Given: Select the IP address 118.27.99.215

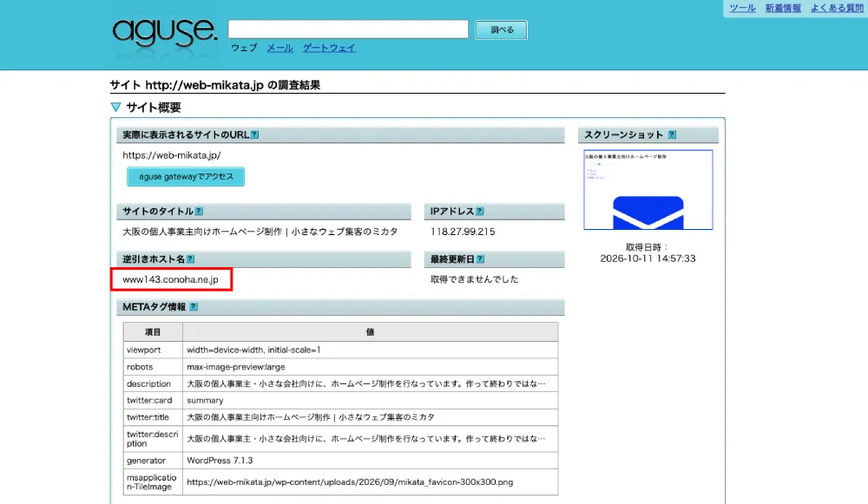Looking at the screenshot, I should (463, 232).
